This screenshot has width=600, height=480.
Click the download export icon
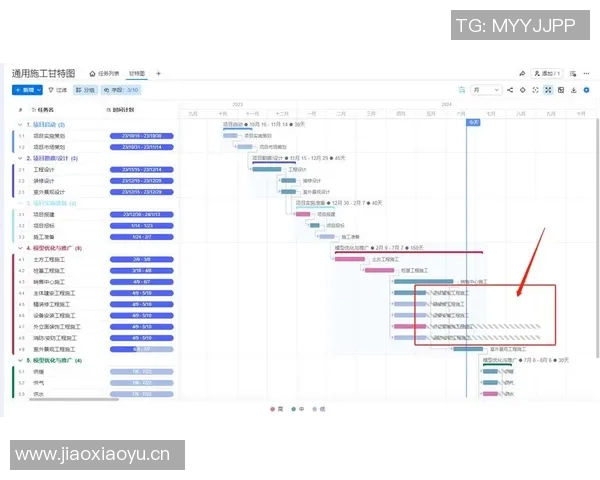(x=573, y=90)
